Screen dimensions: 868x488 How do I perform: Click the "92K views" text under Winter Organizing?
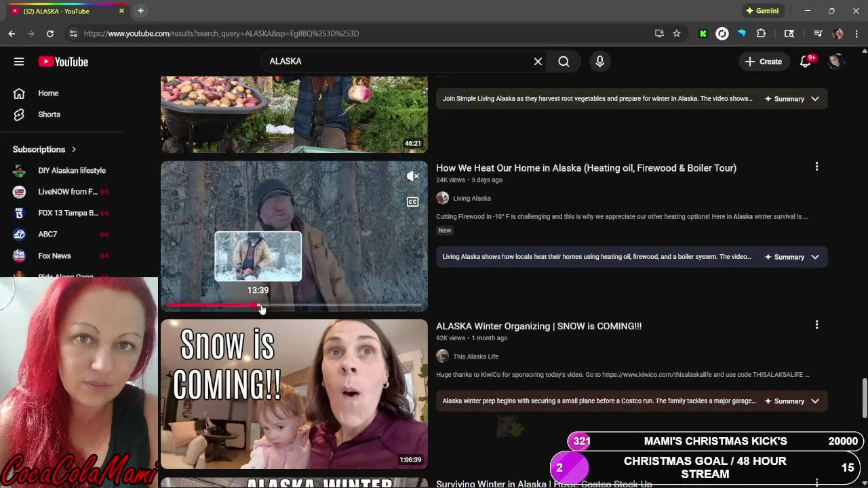[450, 338]
